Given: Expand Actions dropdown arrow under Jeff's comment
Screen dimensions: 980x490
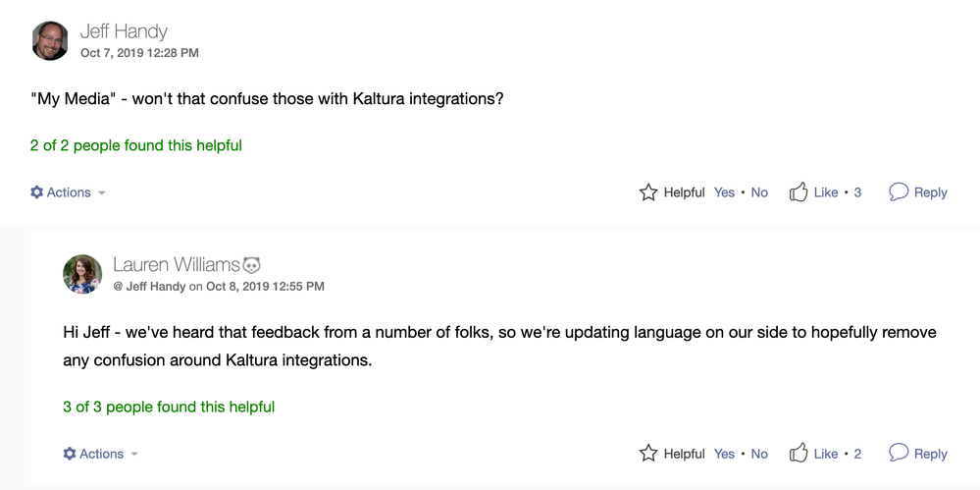Looking at the screenshot, I should point(102,193).
